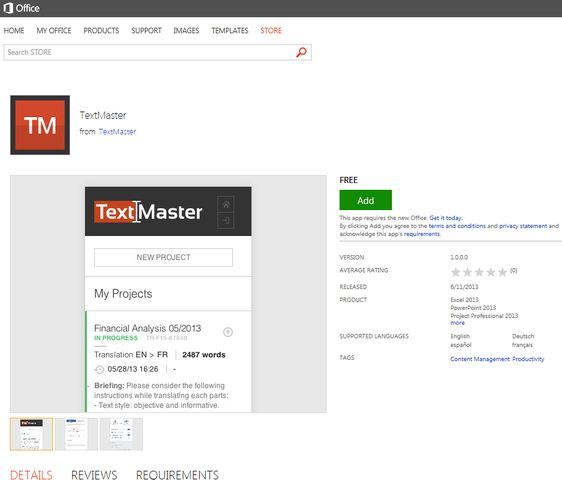
Task: Click the clock icon next to 05/28/13 16:26
Action: (99, 369)
